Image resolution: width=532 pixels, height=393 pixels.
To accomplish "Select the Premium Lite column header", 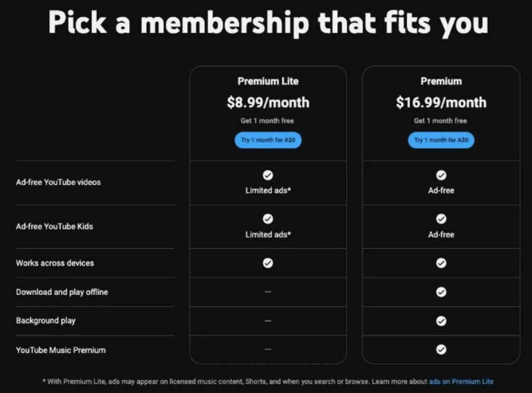I will (x=268, y=81).
